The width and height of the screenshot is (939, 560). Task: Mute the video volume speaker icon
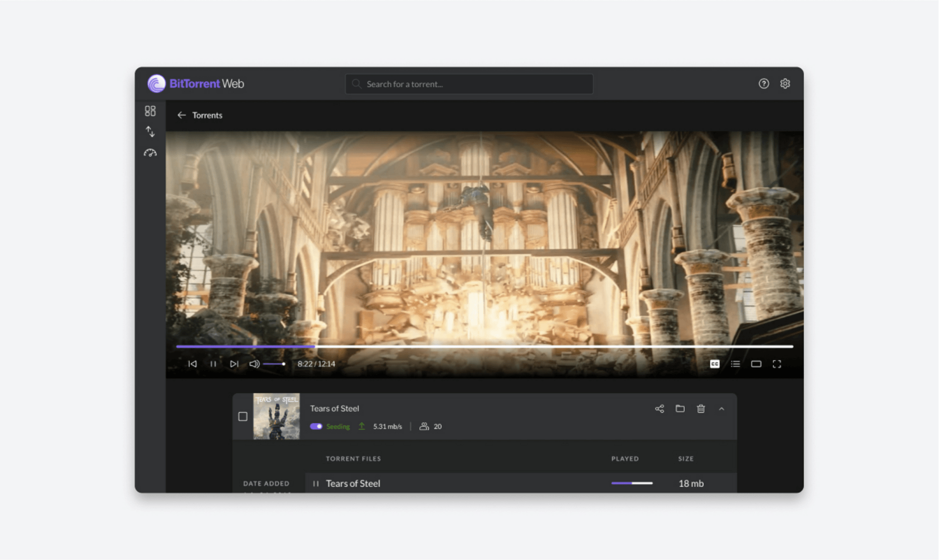click(254, 364)
